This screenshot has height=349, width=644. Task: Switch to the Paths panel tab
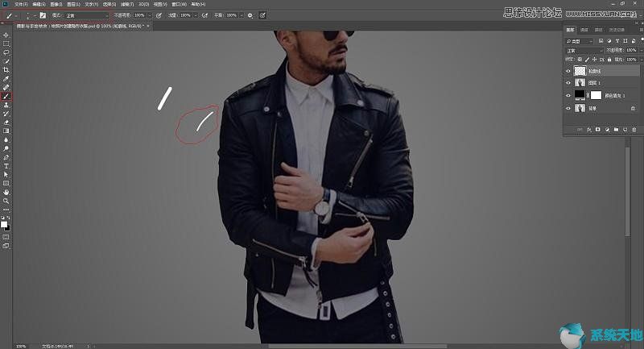click(598, 30)
